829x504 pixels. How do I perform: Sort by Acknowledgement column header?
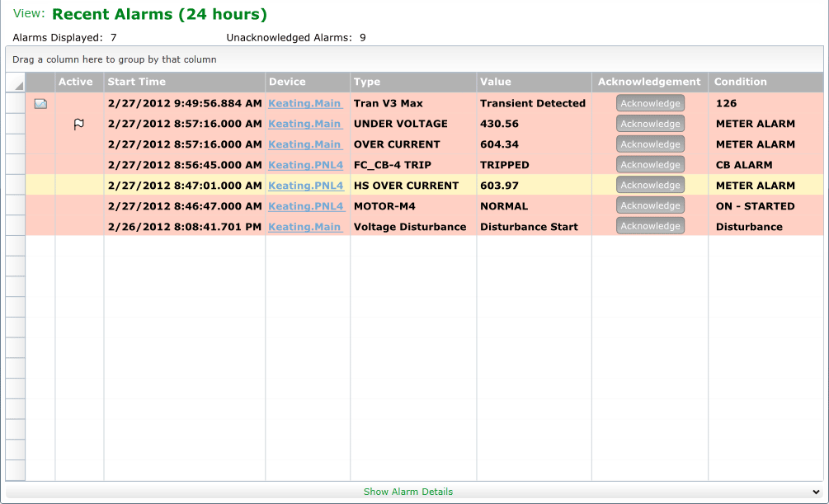pyautogui.click(x=650, y=82)
